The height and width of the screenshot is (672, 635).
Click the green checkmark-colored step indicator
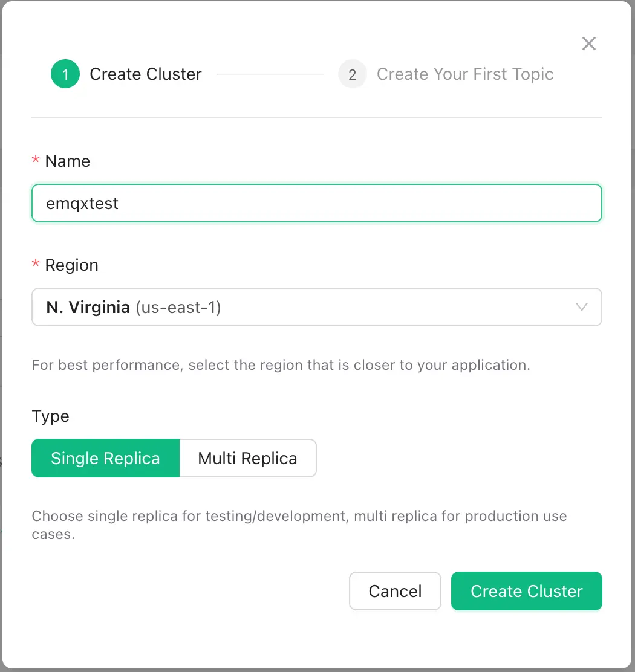pyautogui.click(x=65, y=74)
